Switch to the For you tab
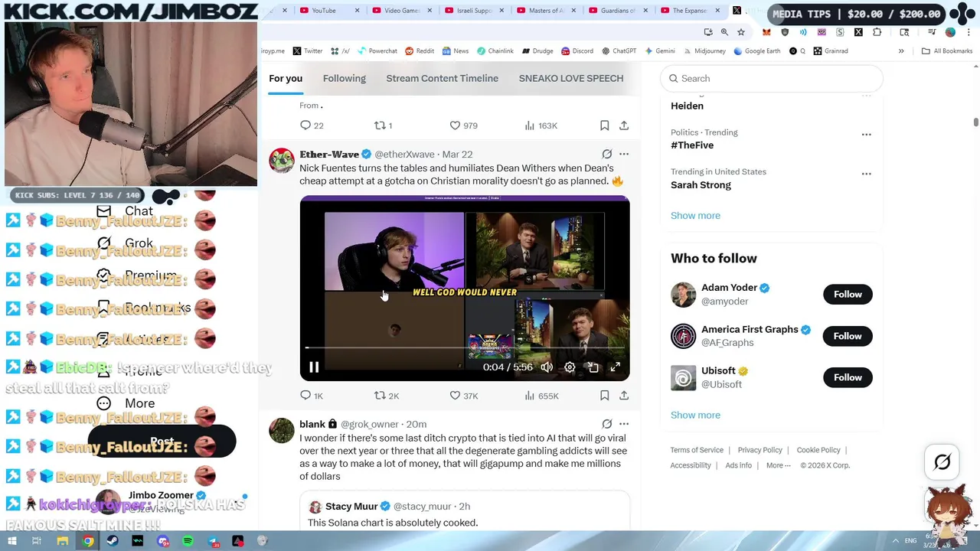Screen dimensions: 980x551 (286, 78)
